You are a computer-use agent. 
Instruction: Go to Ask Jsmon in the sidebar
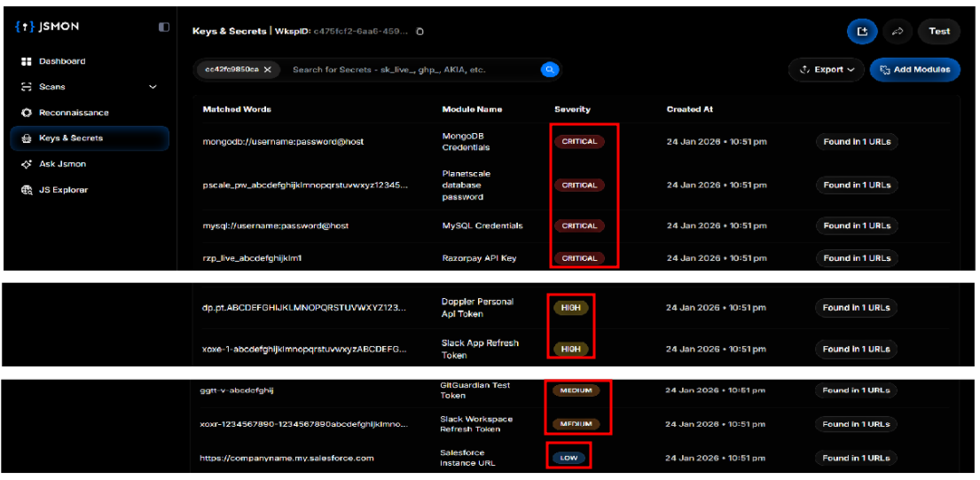click(x=62, y=164)
